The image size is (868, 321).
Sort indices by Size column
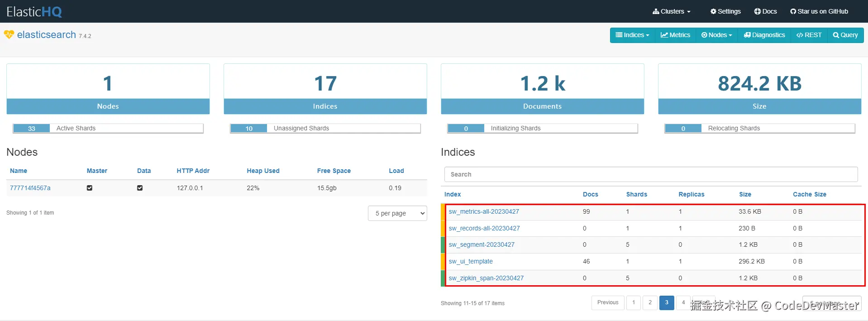point(745,194)
